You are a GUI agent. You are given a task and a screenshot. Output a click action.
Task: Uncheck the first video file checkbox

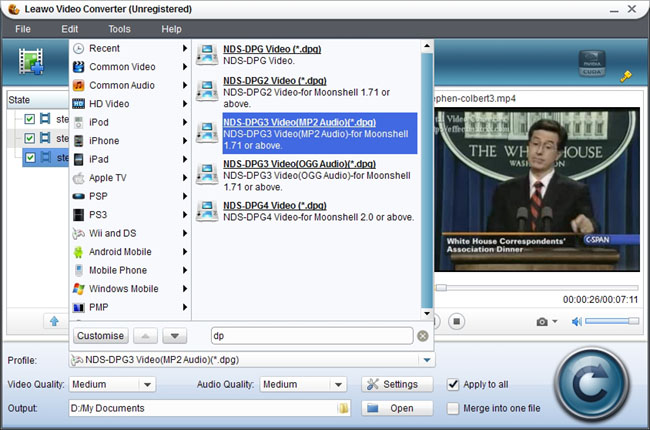pos(29,119)
